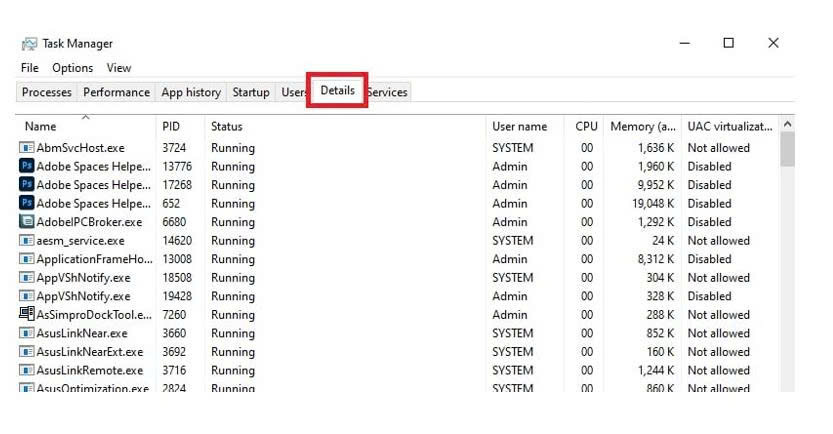
Task: Click the aesm_service.exe icon
Action: pyautogui.click(x=27, y=241)
